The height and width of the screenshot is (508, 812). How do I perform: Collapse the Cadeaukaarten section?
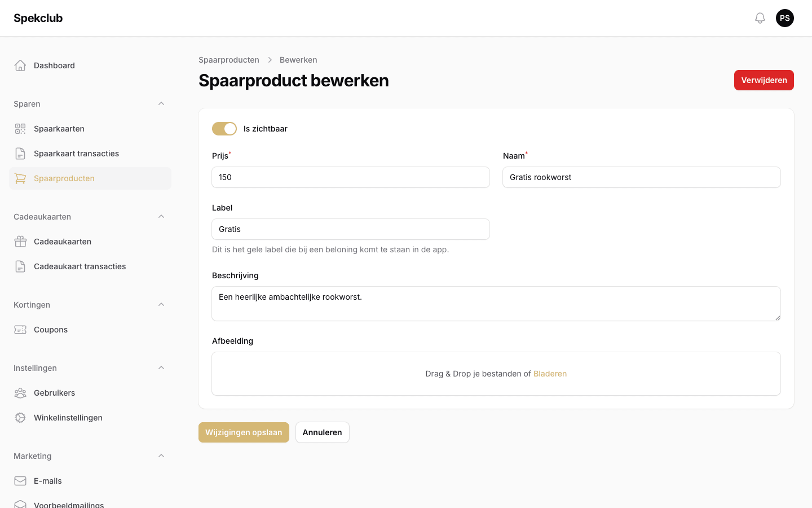tap(161, 217)
